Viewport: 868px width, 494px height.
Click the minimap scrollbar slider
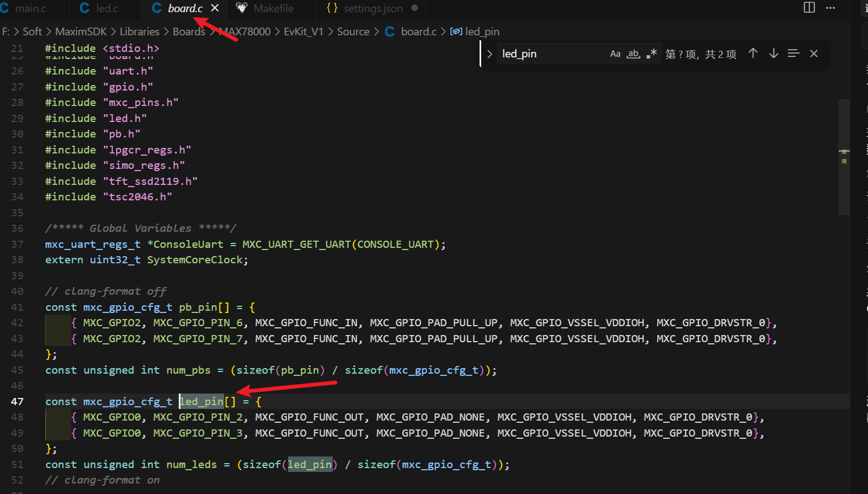click(844, 157)
